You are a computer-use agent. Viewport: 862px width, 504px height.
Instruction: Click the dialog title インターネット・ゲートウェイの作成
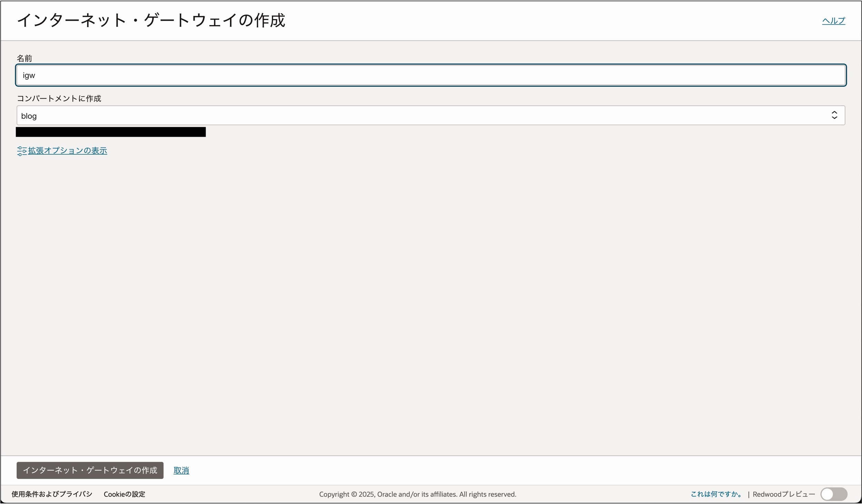[151, 20]
